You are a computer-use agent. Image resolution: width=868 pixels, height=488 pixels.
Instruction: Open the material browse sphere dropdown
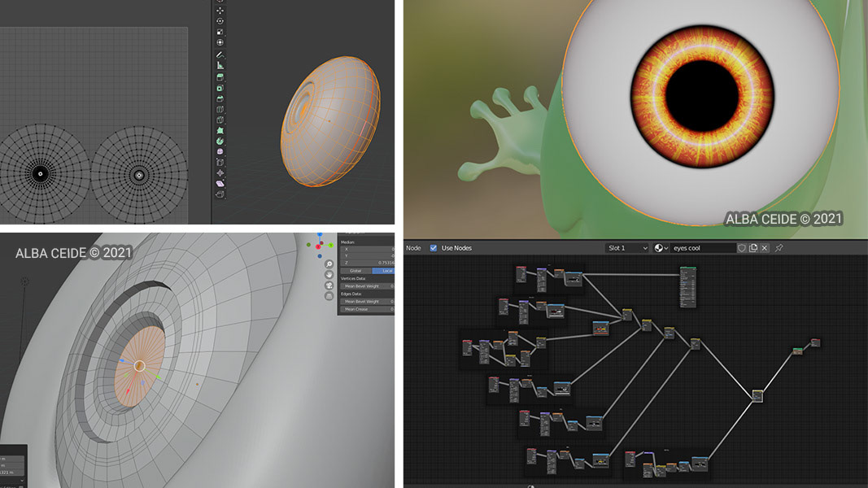pyautogui.click(x=661, y=248)
